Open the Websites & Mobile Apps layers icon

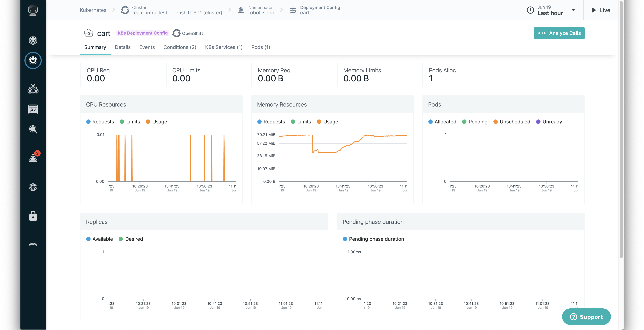[33, 40]
